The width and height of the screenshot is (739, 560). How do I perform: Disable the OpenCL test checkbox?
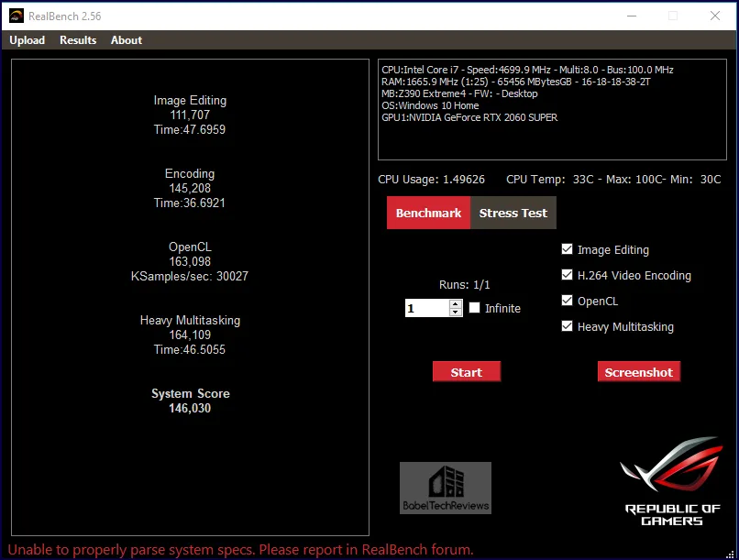click(x=567, y=301)
